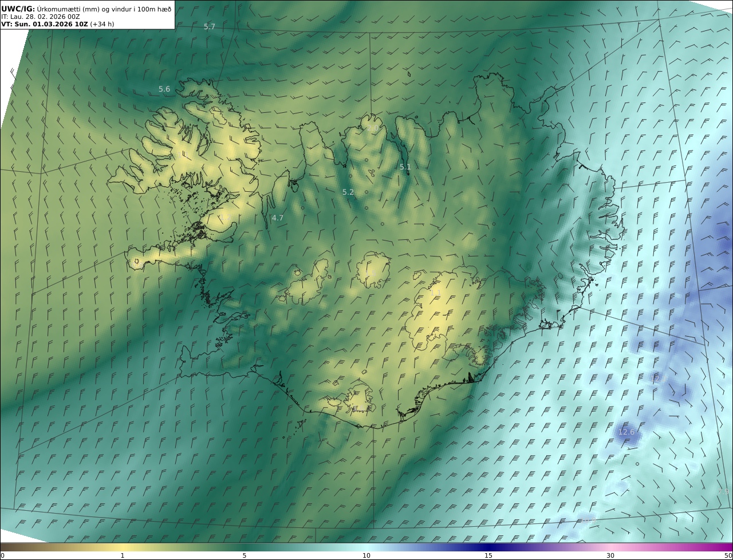Select the '10' tick label on the color scale
The image size is (733, 560).
[366, 556]
